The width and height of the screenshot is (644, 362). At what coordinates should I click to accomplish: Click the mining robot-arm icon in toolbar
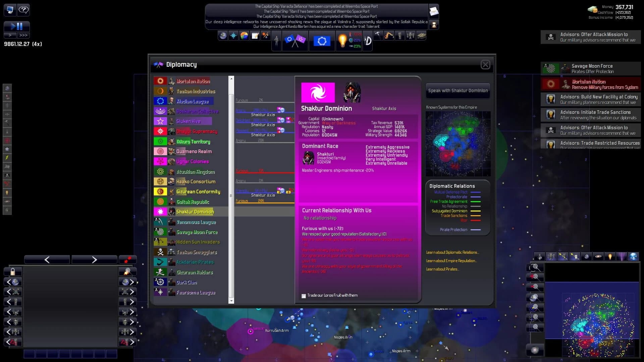[389, 35]
